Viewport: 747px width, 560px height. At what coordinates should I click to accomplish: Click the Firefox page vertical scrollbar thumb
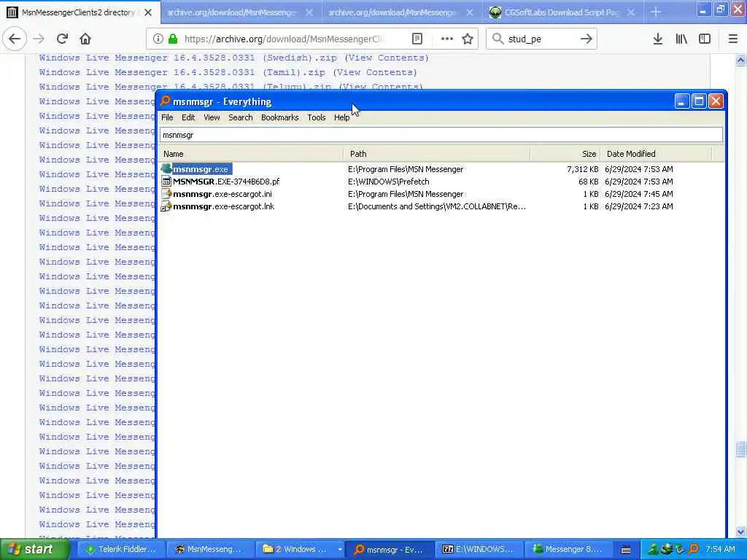click(x=740, y=449)
